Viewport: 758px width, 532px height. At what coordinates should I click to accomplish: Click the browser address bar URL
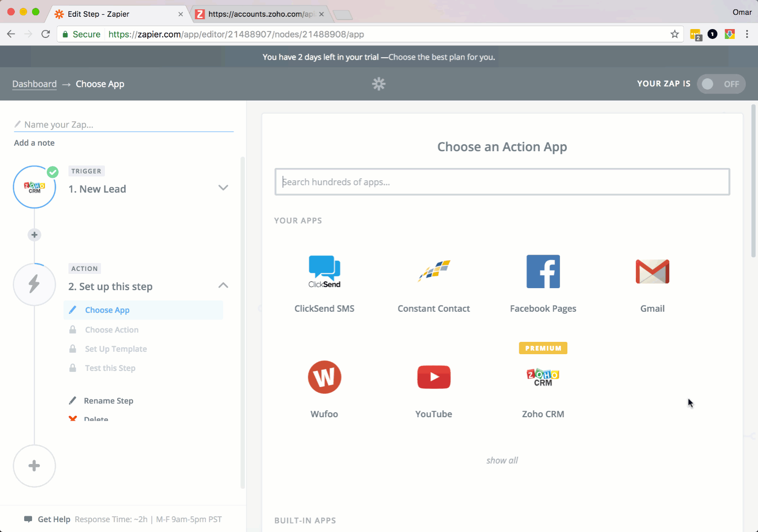point(236,34)
